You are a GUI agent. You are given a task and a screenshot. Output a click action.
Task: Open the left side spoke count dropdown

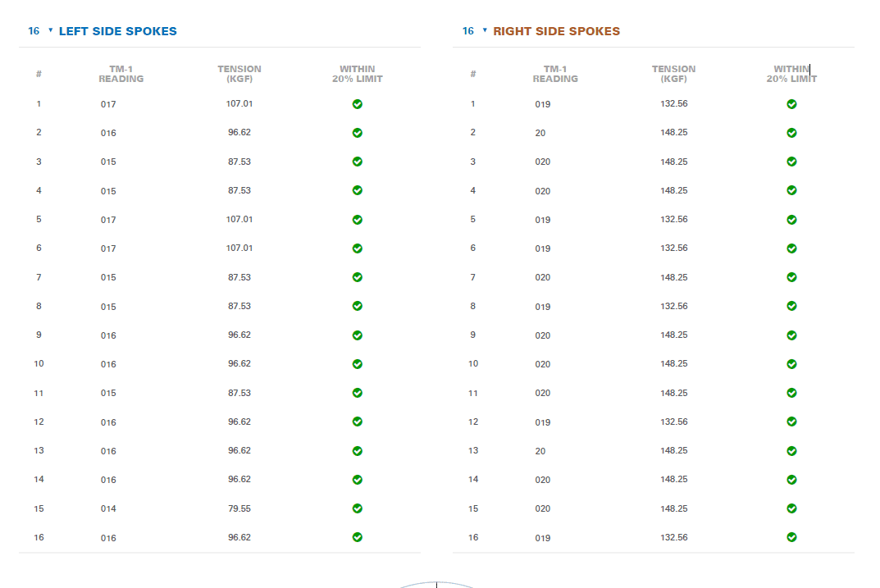coord(39,31)
